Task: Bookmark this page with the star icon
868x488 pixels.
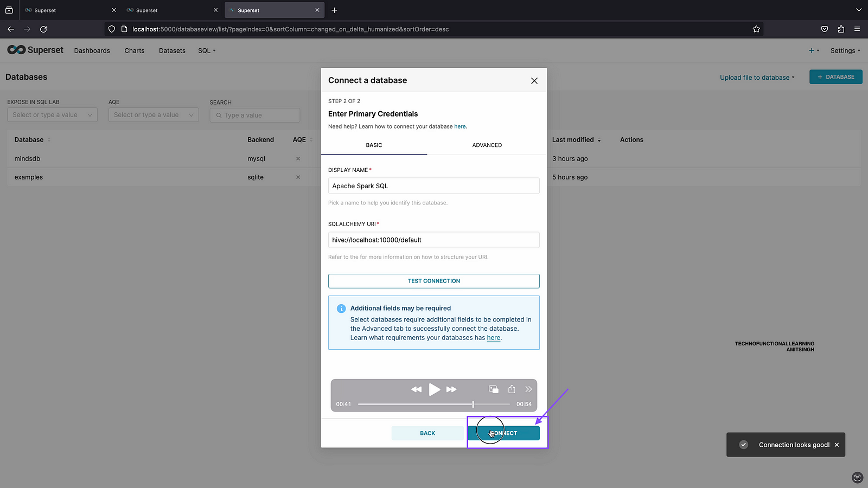Action: pos(756,29)
